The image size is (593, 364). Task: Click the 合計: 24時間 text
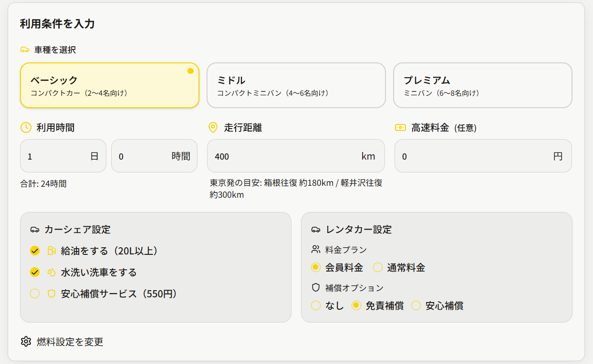[43, 183]
